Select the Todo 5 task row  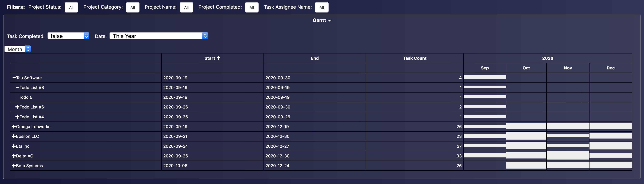[25, 97]
